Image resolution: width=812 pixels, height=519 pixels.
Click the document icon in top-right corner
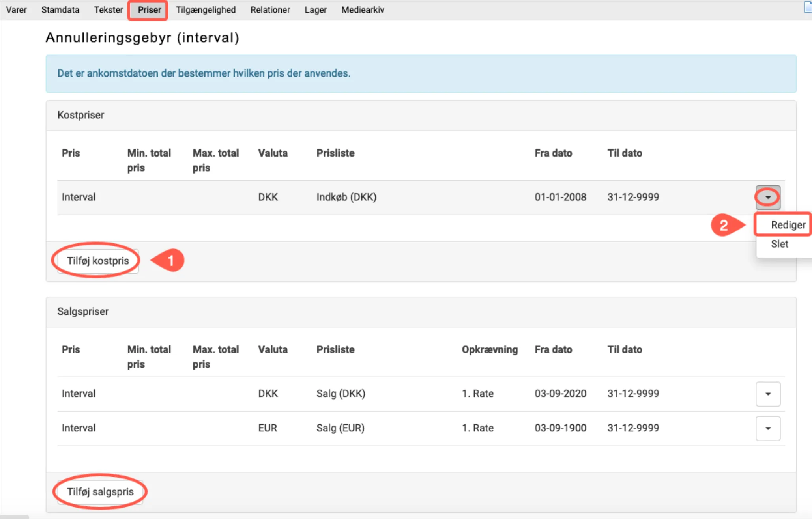(808, 7)
